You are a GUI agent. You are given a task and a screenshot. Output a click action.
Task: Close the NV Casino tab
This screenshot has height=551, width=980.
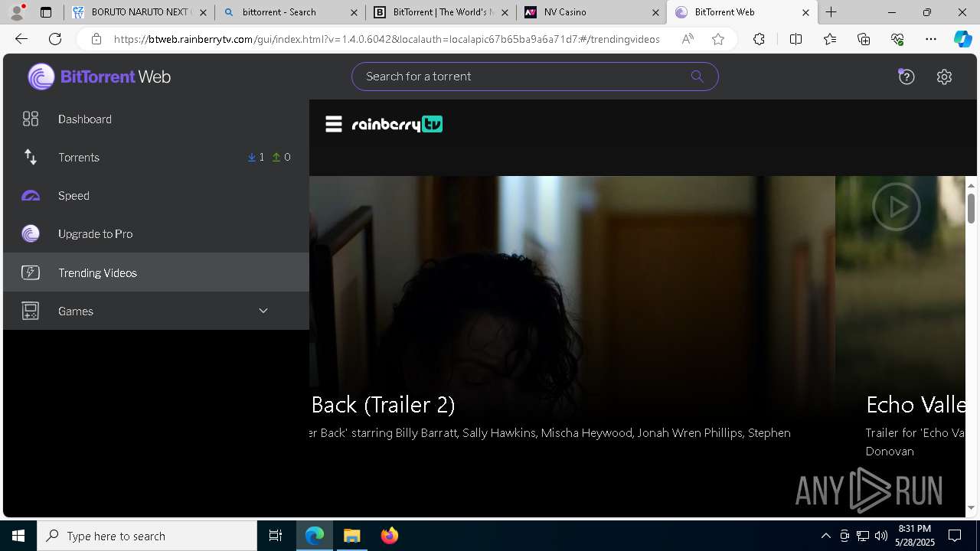click(x=655, y=12)
